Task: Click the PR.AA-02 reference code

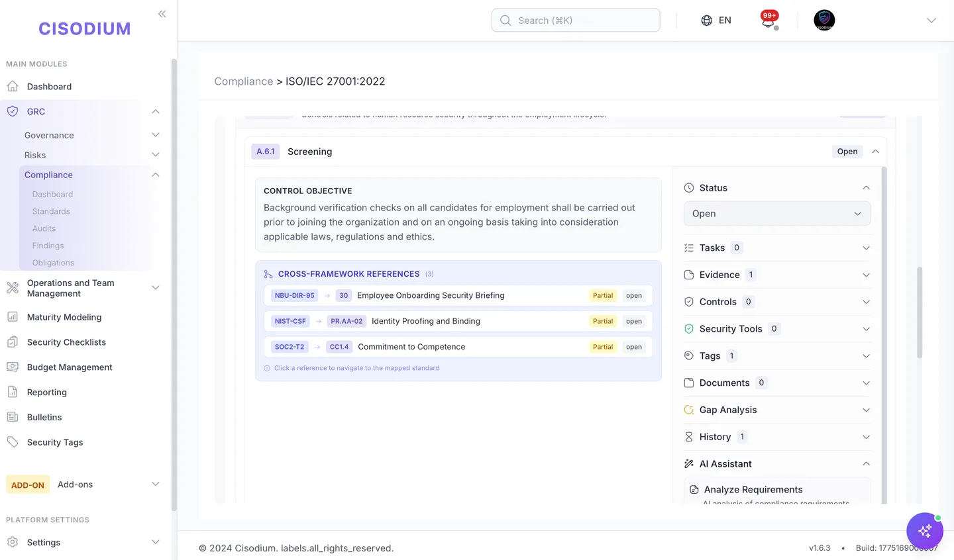Action: pyautogui.click(x=346, y=321)
